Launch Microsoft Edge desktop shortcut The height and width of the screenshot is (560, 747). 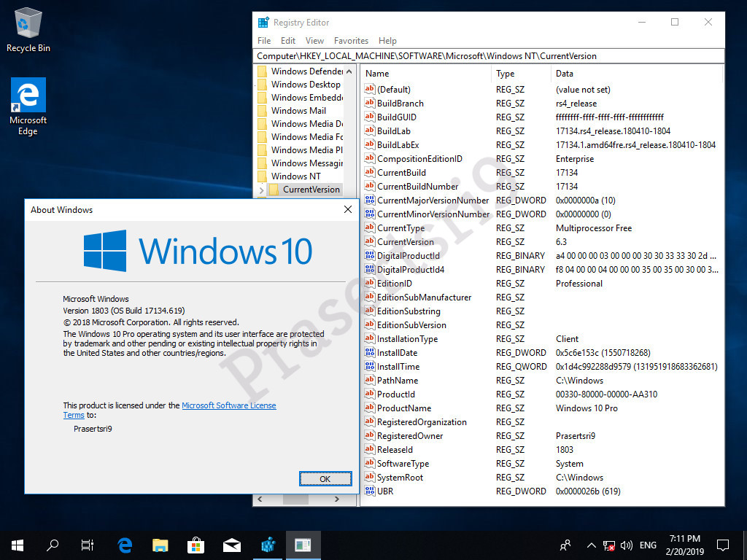(28, 106)
